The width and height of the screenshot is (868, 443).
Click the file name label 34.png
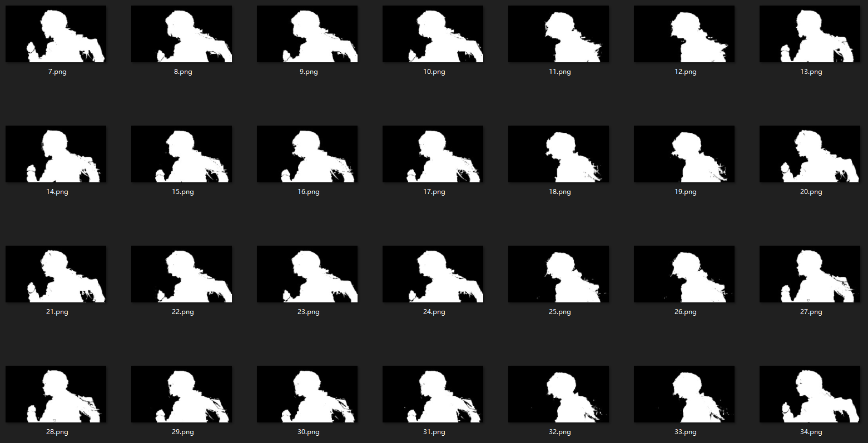(x=811, y=432)
